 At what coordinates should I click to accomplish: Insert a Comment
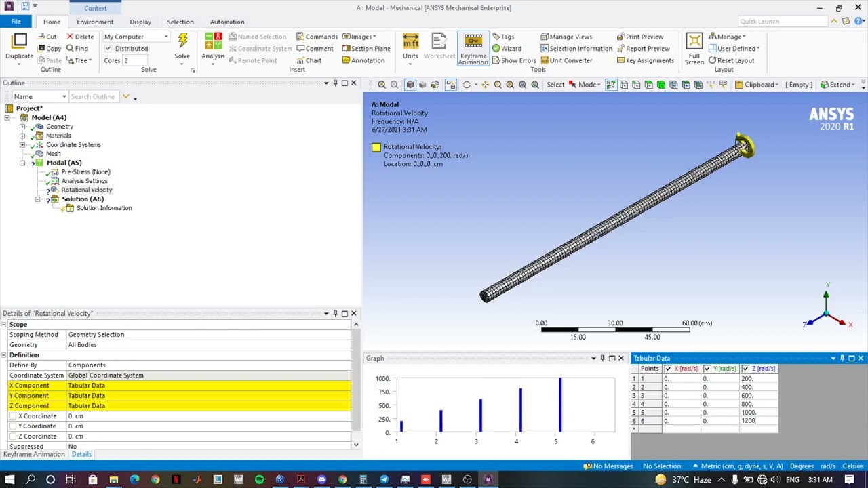point(315,49)
